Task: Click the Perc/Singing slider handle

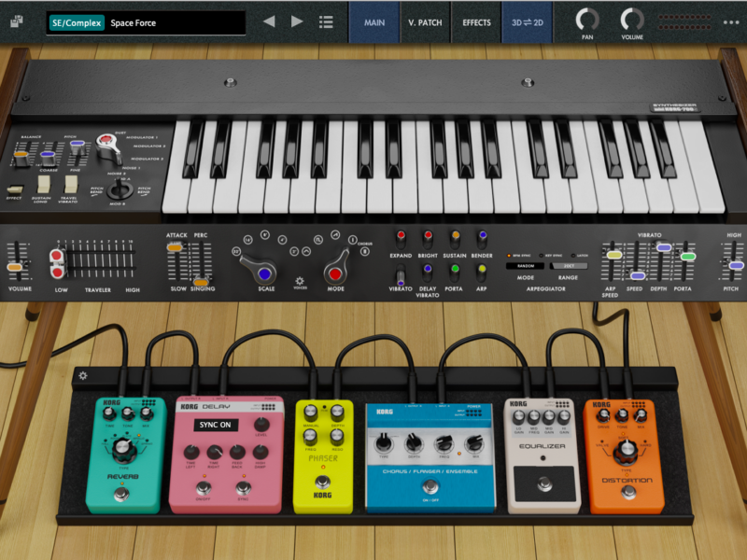Action: coord(202,282)
